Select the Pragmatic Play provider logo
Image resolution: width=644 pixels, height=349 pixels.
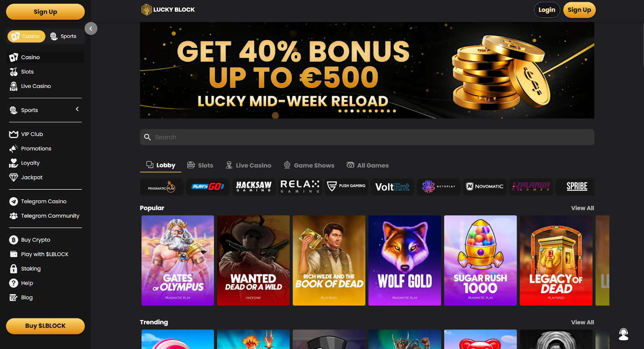click(161, 187)
